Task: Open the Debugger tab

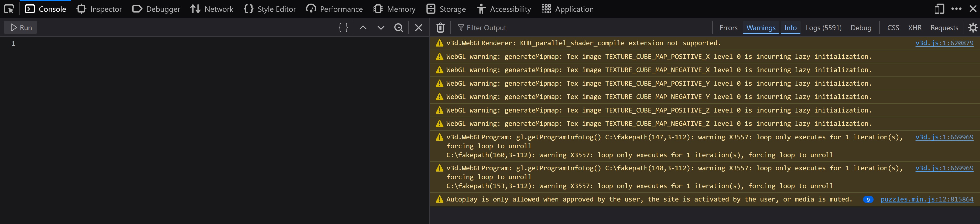Action: click(156, 9)
